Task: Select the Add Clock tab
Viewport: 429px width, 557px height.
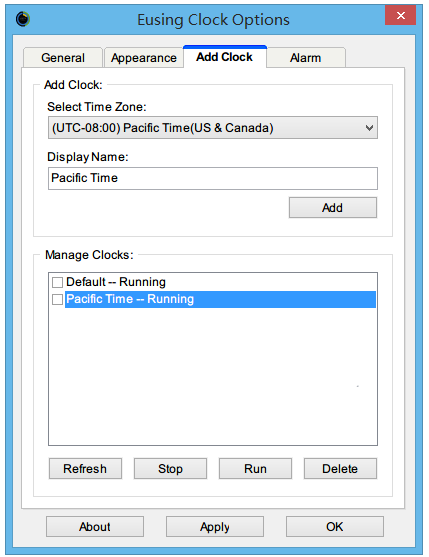Action: [x=224, y=56]
